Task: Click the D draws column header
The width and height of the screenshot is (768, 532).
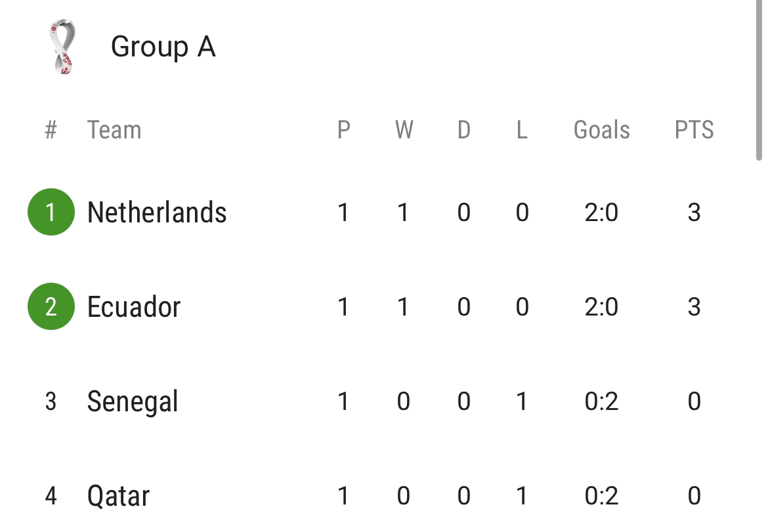Action: pyautogui.click(x=464, y=130)
